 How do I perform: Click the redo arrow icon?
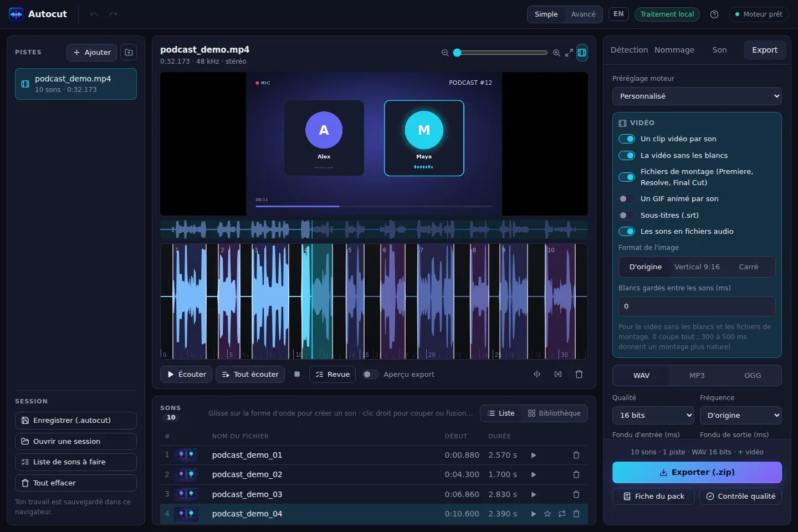[113, 14]
